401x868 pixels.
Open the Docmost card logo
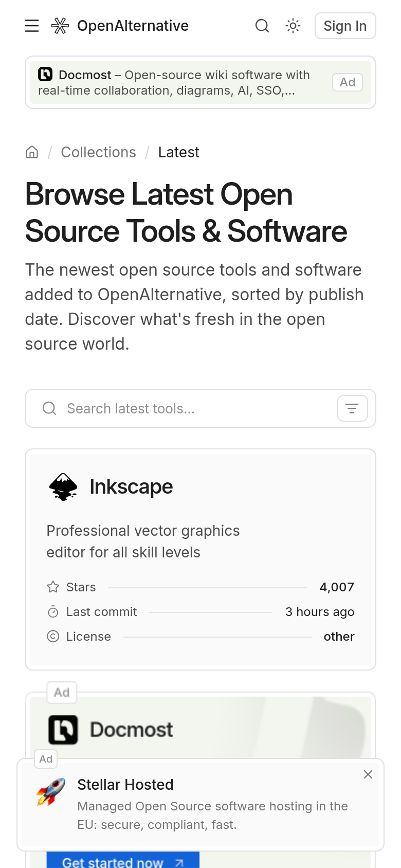pyautogui.click(x=63, y=730)
